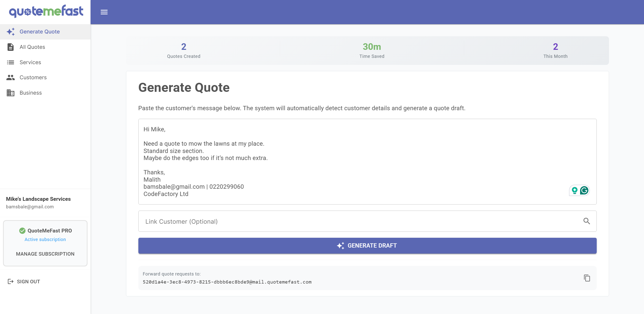This screenshot has width=644, height=314.
Task: Click the sign out arrow icon
Action: 11,282
